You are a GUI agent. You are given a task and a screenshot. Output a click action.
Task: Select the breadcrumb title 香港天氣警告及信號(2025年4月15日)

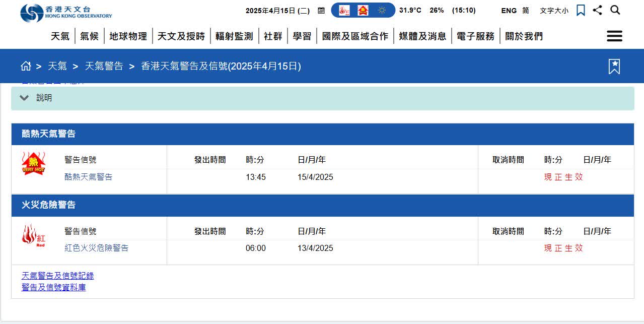tap(221, 66)
